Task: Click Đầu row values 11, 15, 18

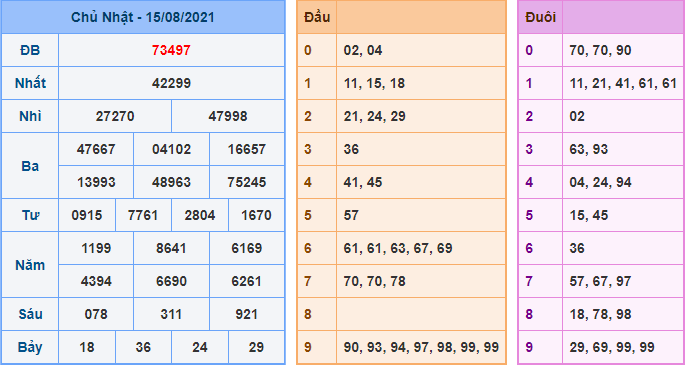Action: [x=374, y=83]
